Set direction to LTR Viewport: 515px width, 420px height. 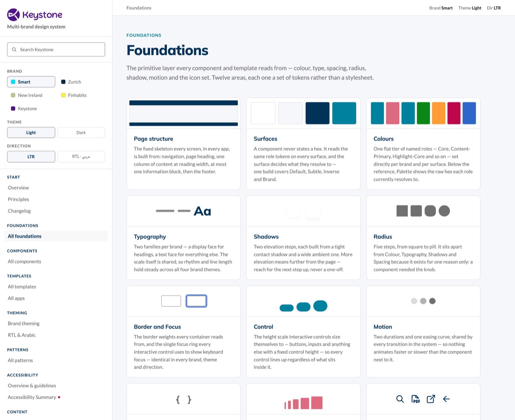pyautogui.click(x=31, y=156)
